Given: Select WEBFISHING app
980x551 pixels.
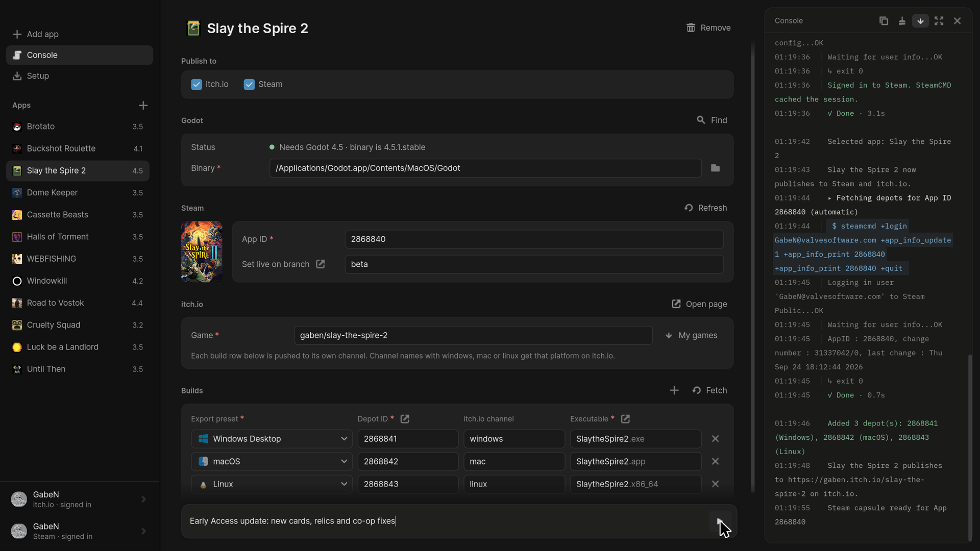Looking at the screenshot, I should pos(78,259).
